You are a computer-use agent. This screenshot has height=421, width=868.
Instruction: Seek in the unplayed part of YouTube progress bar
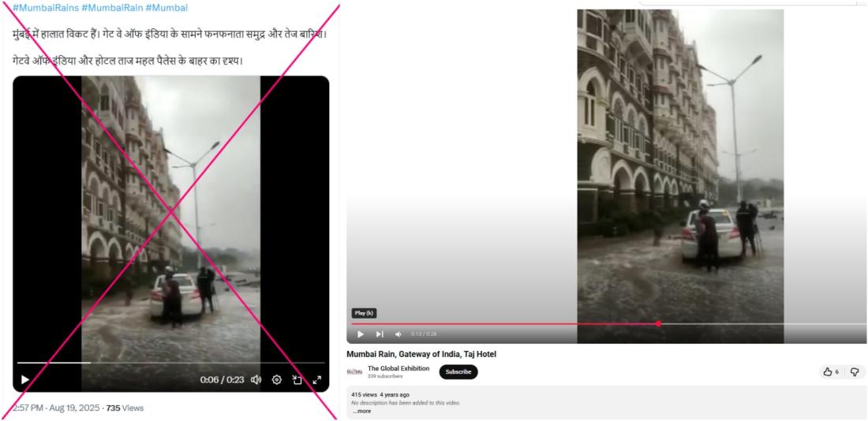click(764, 323)
